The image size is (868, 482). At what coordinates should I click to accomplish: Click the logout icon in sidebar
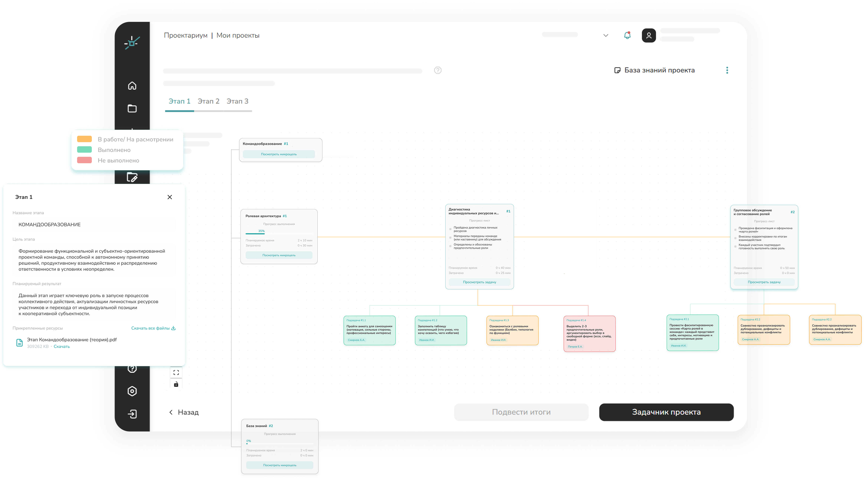click(x=132, y=414)
